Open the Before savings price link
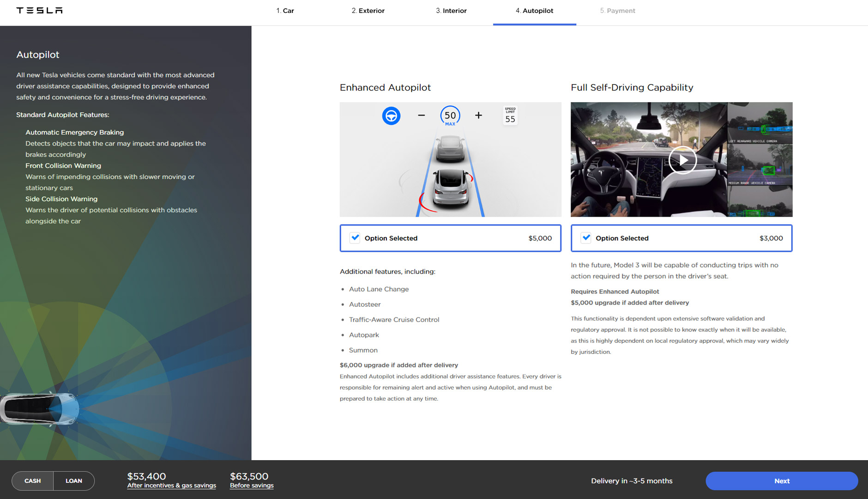The image size is (868, 499). click(252, 486)
